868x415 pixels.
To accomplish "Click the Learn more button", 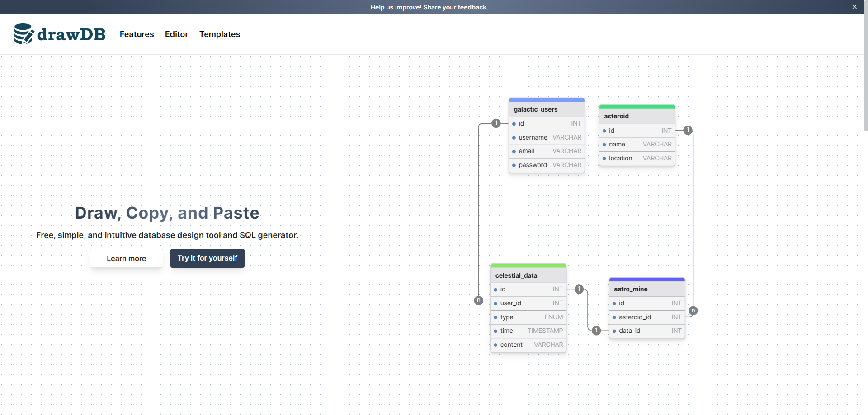I will [x=127, y=258].
